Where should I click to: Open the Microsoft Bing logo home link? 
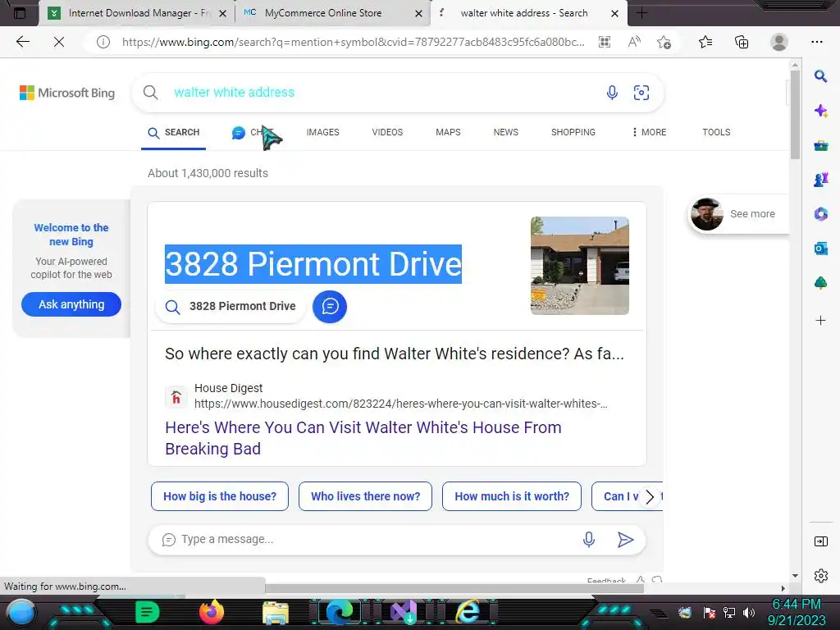67,93
